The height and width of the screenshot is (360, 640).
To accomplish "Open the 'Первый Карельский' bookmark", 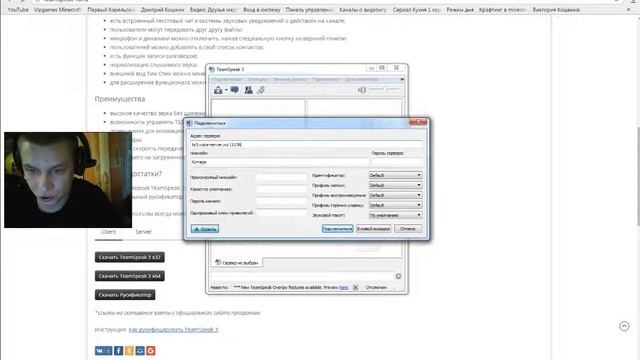I will (x=111, y=9).
